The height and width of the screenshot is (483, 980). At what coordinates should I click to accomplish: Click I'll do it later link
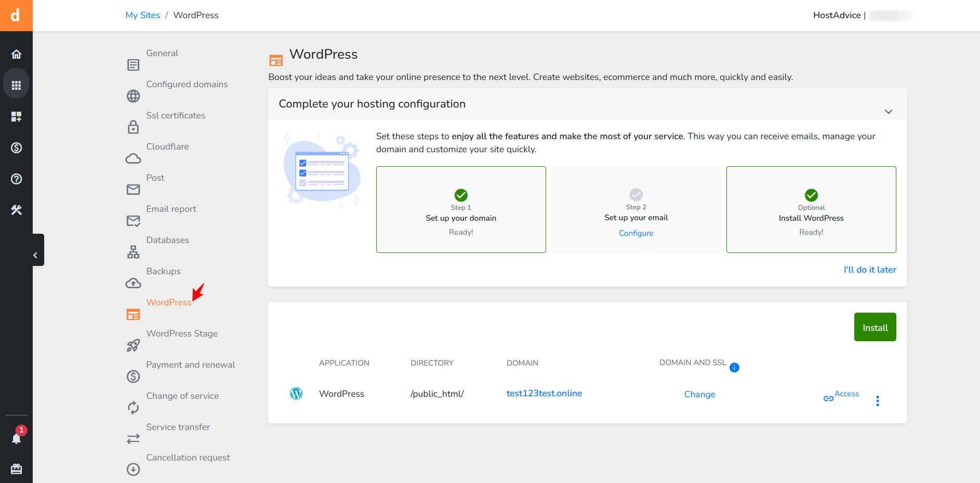(x=870, y=270)
